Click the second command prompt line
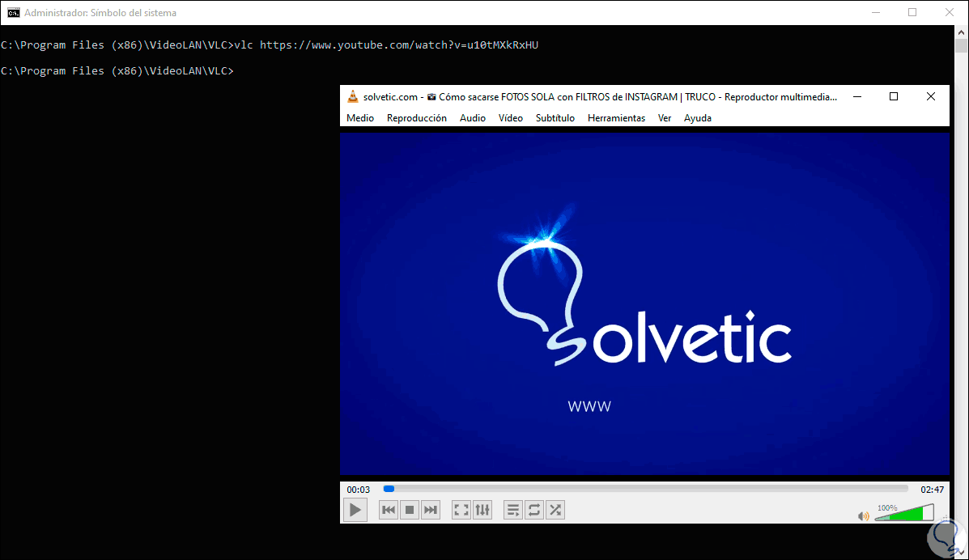Image resolution: width=969 pixels, height=560 pixels. (117, 71)
